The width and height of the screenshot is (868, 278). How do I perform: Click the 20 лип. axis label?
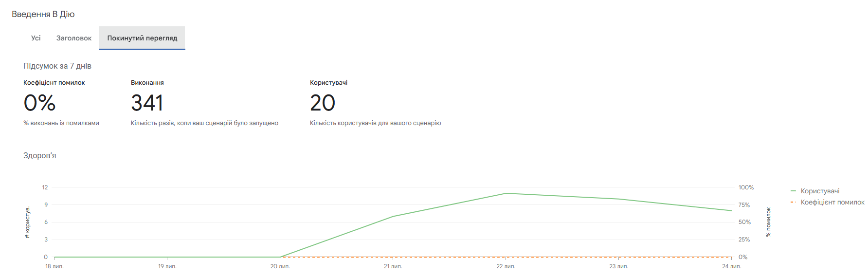(280, 266)
